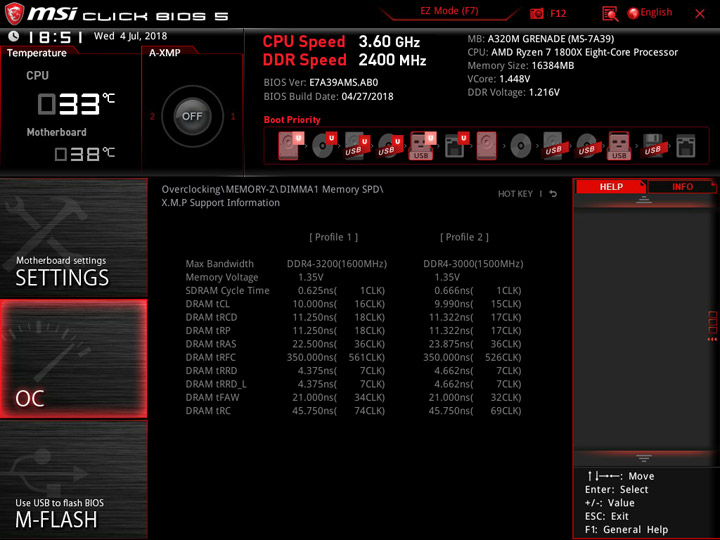
Task: Select the UEFI USB key boot icon
Action: [x=422, y=146]
